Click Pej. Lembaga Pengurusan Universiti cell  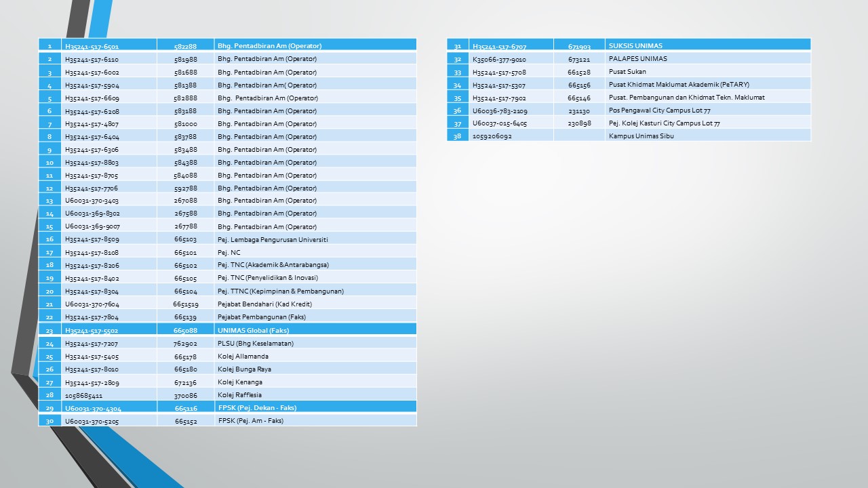coord(273,240)
